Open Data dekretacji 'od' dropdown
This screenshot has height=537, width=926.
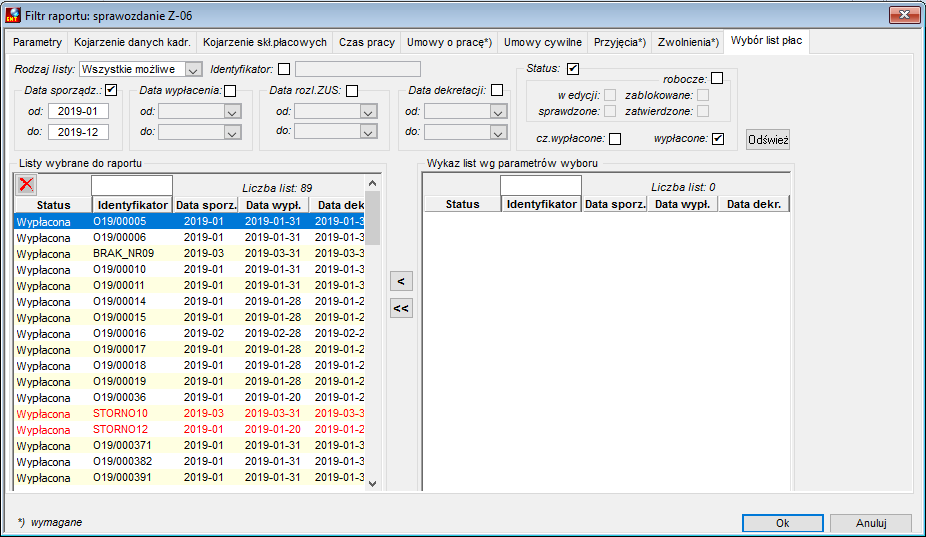tap(498, 112)
